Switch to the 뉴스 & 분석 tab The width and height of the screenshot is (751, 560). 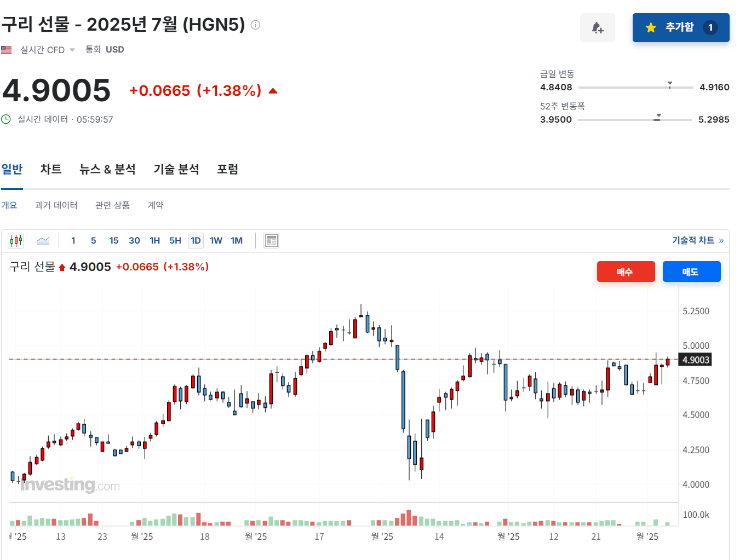107,169
